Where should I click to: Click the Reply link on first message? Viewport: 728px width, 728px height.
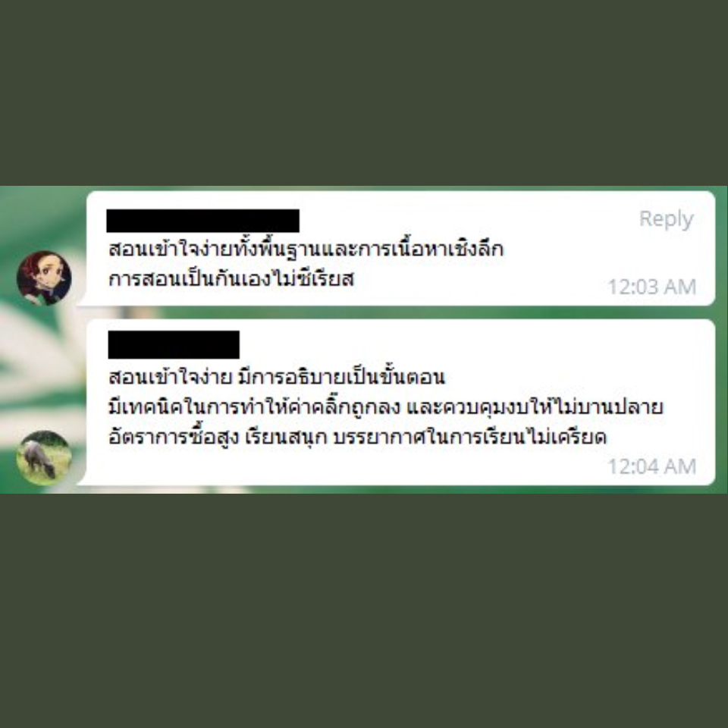[x=666, y=219]
